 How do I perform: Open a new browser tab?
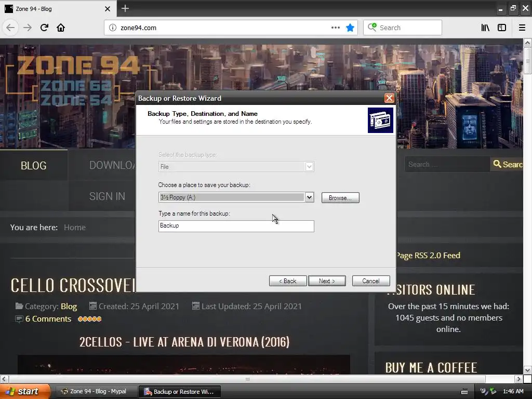pyautogui.click(x=125, y=8)
